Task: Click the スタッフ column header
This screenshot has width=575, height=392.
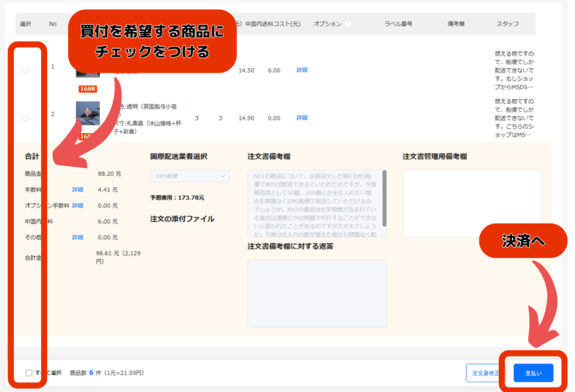Action: point(507,24)
